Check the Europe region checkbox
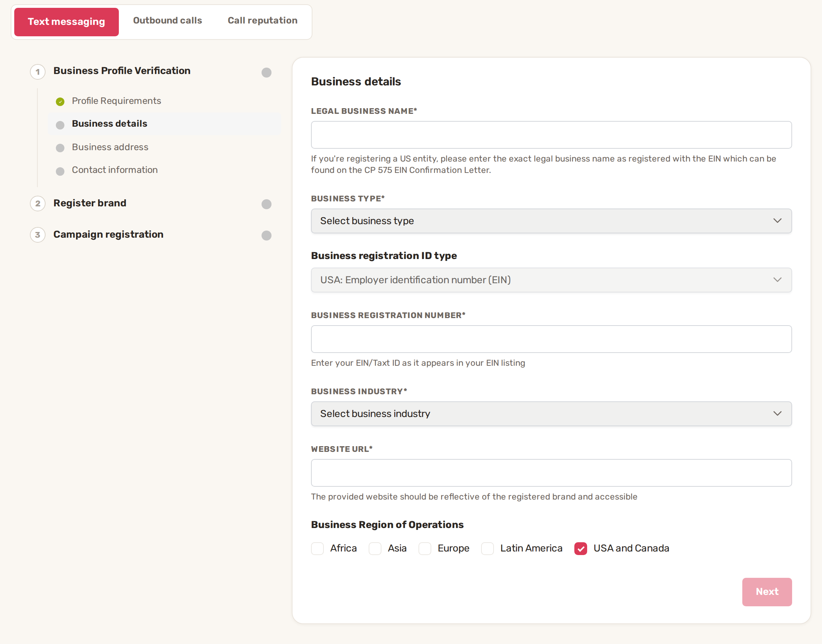The width and height of the screenshot is (822, 644). click(425, 549)
